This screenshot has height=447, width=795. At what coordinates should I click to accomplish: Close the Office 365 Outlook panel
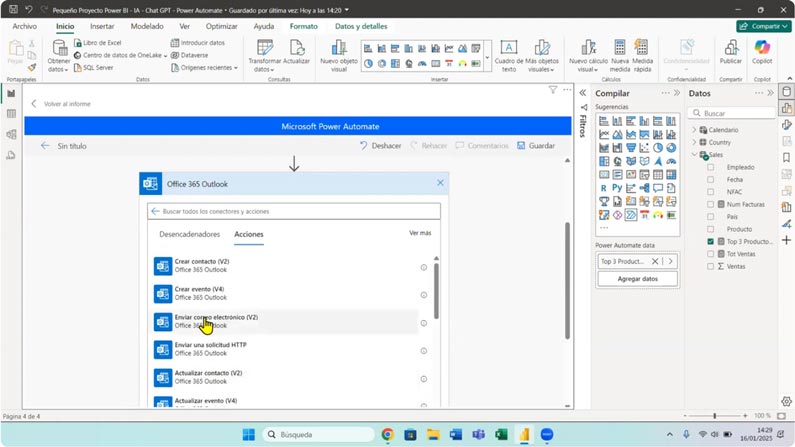[440, 183]
